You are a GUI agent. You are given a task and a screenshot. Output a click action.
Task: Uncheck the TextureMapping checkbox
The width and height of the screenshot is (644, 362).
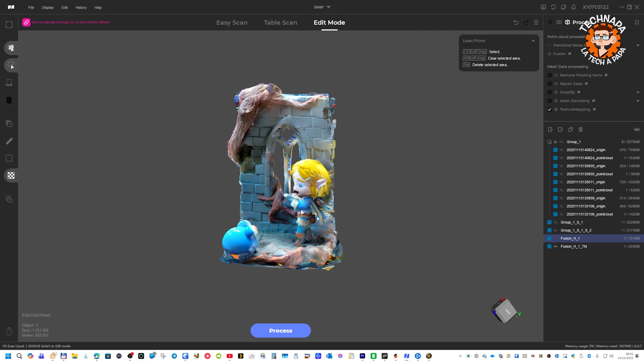point(549,109)
